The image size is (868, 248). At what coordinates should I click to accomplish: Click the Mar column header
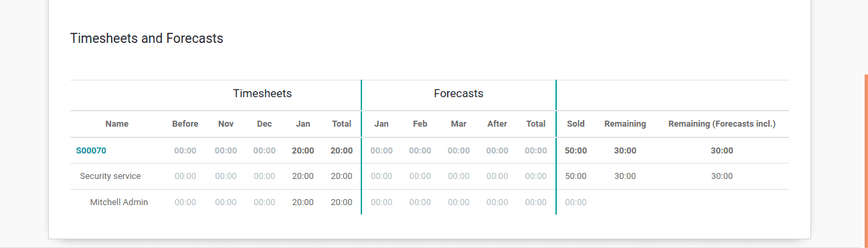click(458, 124)
